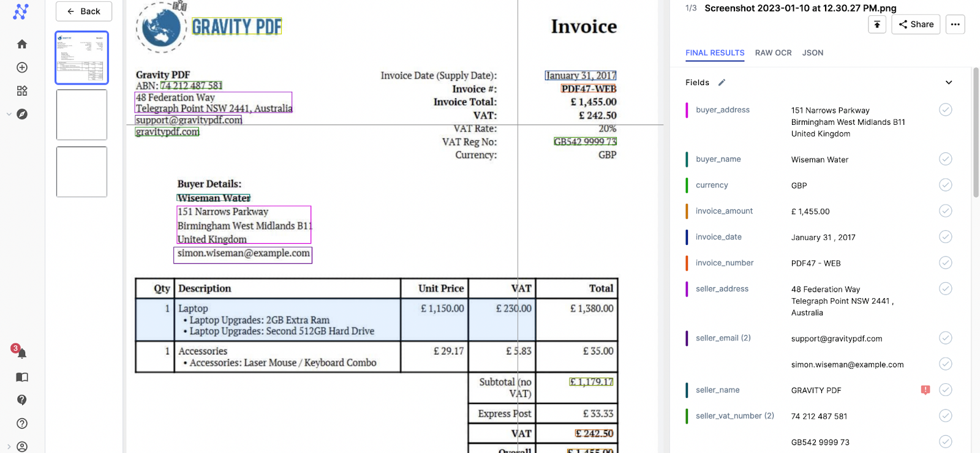
Task: Approve the buyer_address field check circle
Action: point(946,110)
